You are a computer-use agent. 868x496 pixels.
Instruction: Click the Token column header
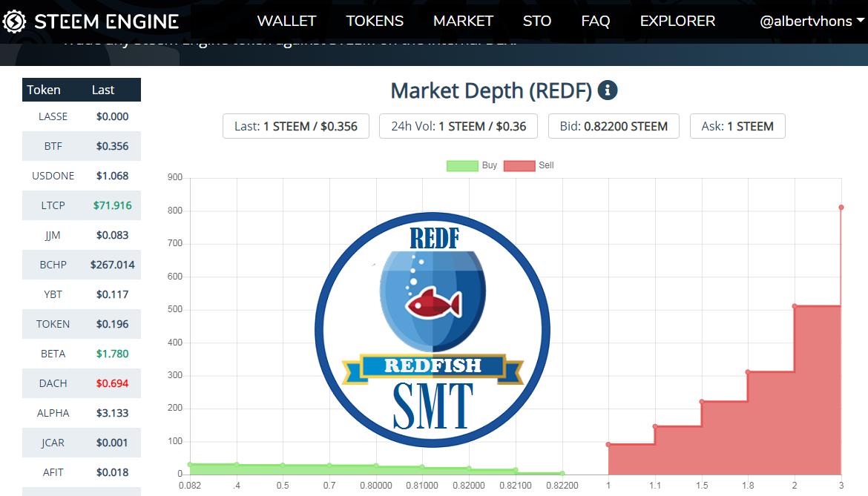click(x=44, y=90)
